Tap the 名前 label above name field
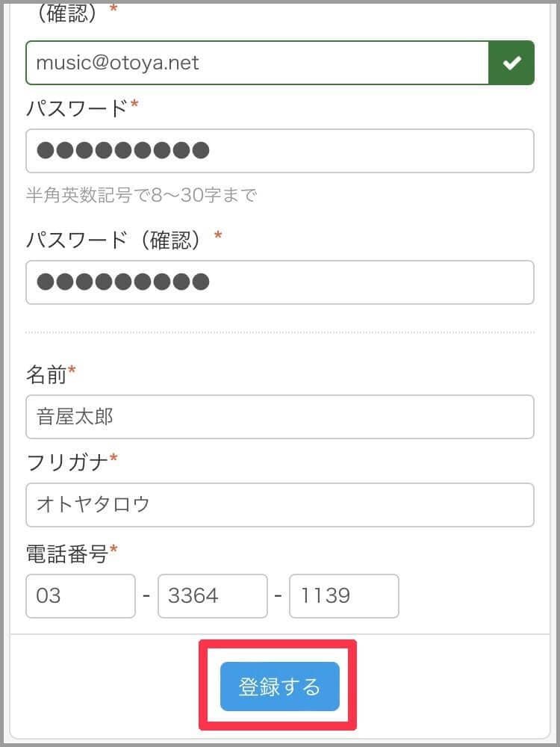Image resolution: width=560 pixels, height=747 pixels. [46, 374]
